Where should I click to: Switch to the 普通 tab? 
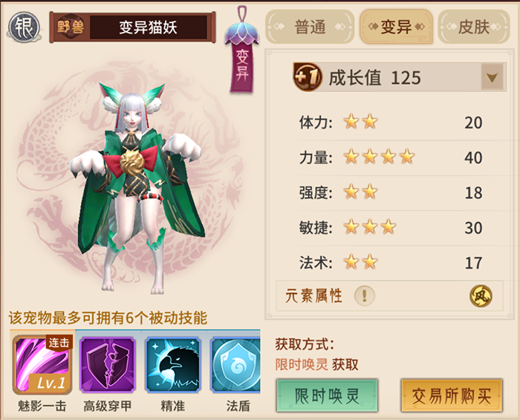coord(310,27)
